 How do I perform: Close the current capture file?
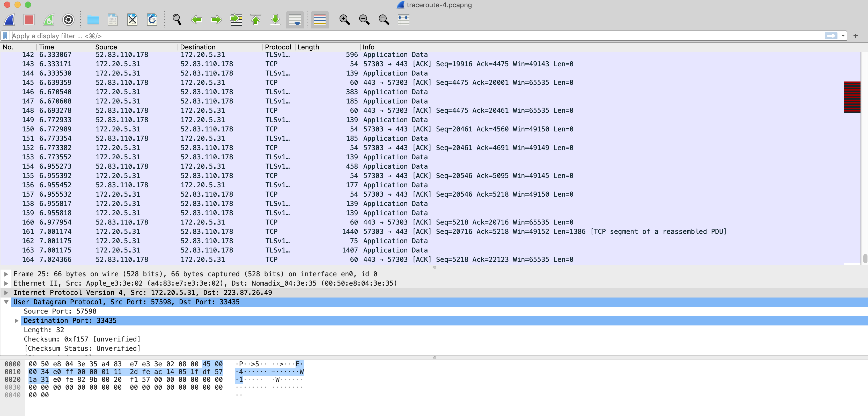pos(132,20)
